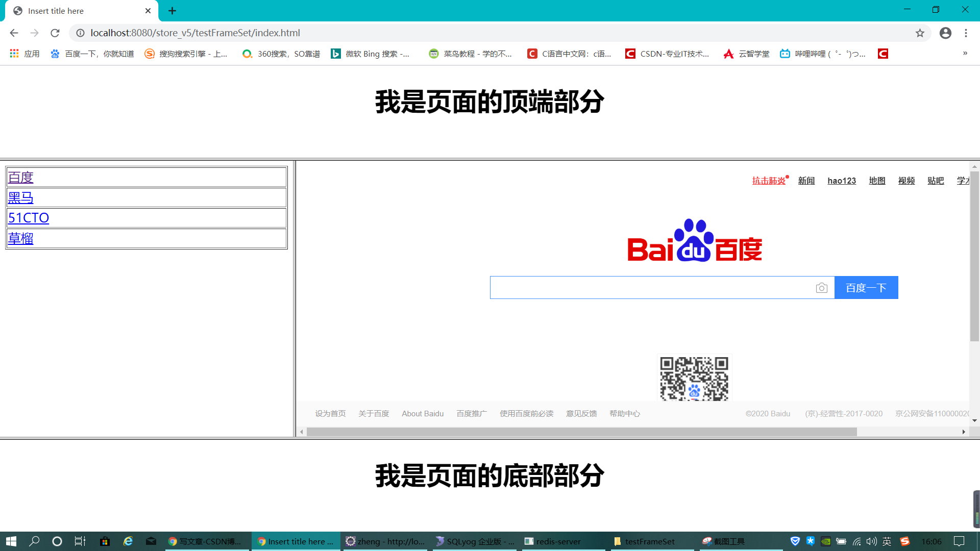Click the browser reload icon
The image size is (980, 551).
tap(55, 33)
